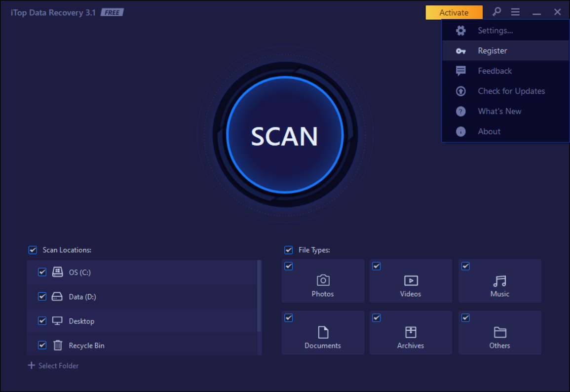The width and height of the screenshot is (570, 392).
Task: Uncheck the OS (C:) checkbox
Action: coord(42,272)
